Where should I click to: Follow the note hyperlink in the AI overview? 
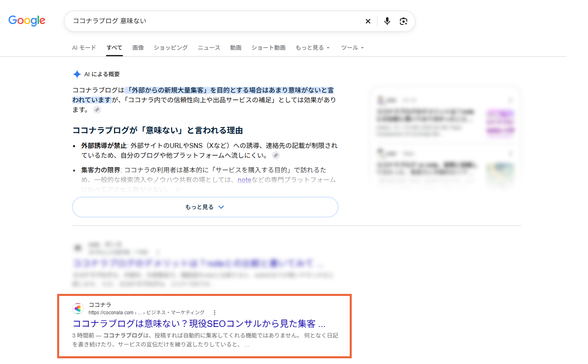[x=244, y=180]
